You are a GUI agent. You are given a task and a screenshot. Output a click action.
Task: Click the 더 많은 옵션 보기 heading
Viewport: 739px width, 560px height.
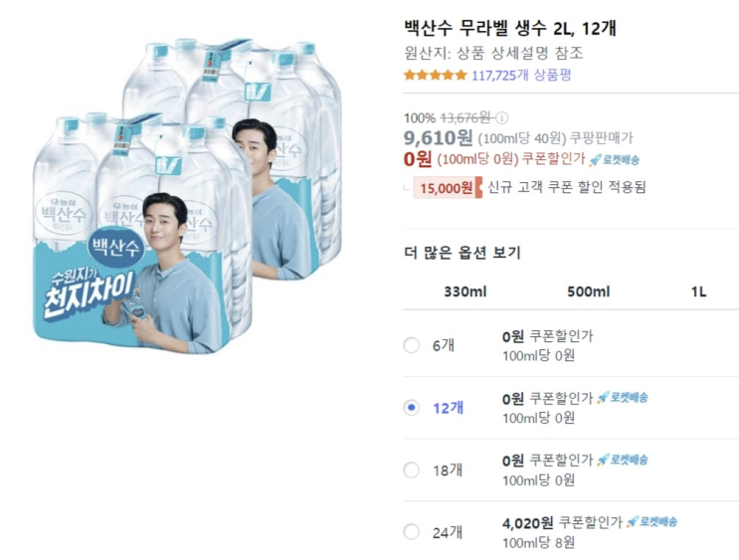(462, 253)
